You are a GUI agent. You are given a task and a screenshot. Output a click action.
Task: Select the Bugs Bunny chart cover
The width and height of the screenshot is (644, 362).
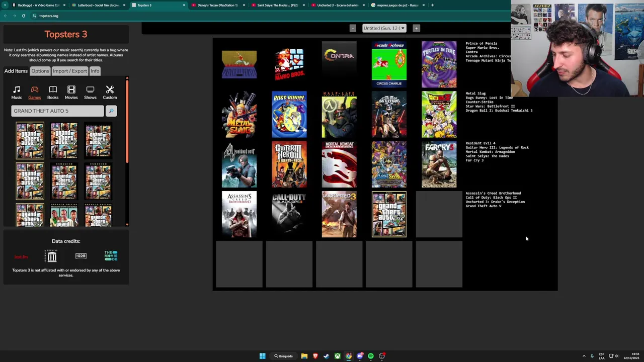pyautogui.click(x=289, y=115)
